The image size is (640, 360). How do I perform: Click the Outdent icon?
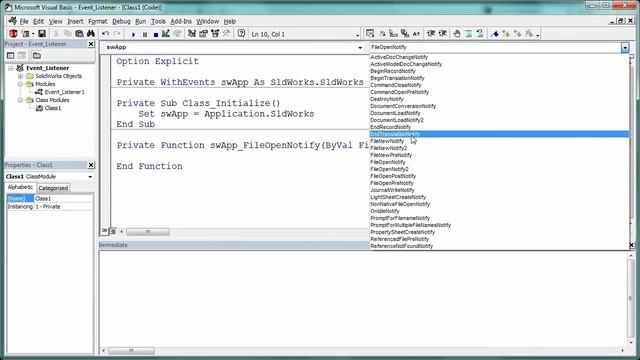click(x=442, y=34)
